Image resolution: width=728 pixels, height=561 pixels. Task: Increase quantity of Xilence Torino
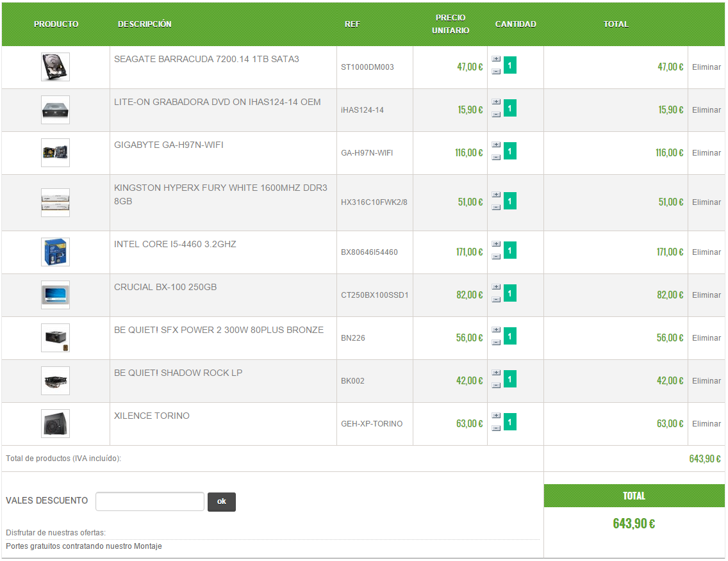tap(496, 416)
